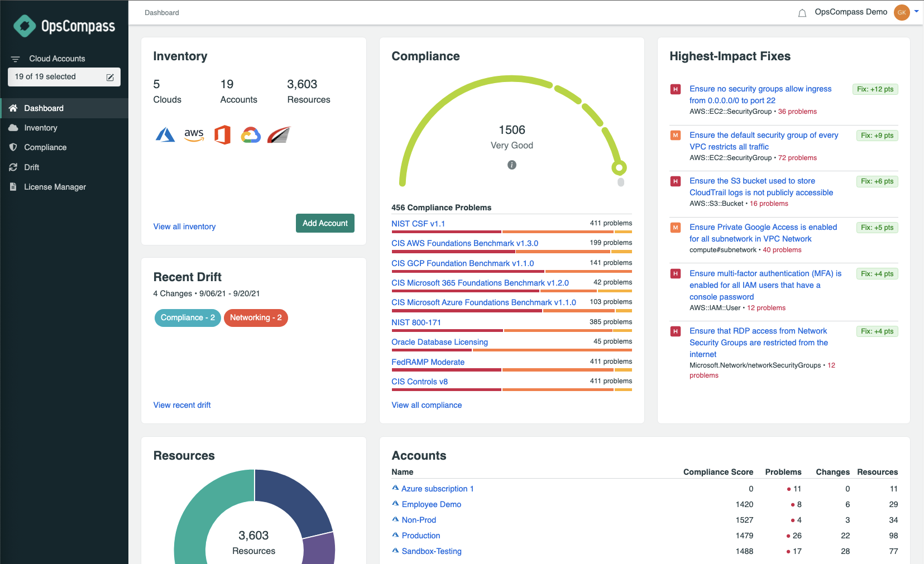Click the Inventory cloud icon in sidebar
The width and height of the screenshot is (924, 564).
coord(13,128)
